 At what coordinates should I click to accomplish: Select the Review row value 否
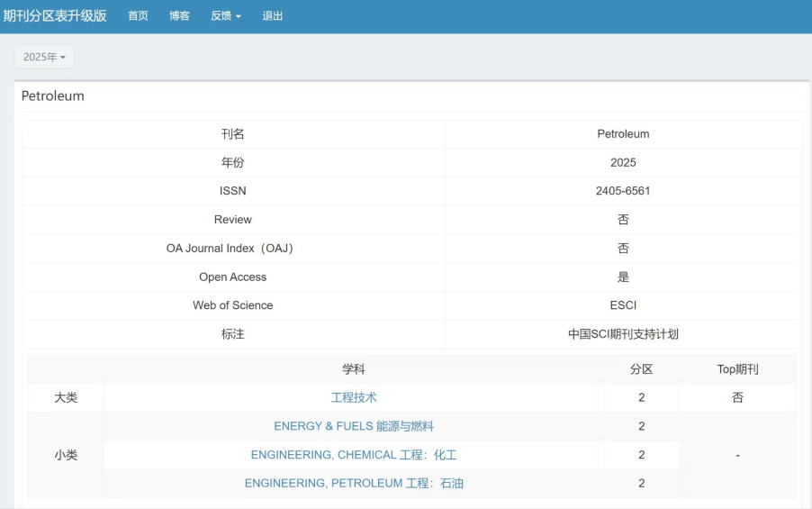(623, 220)
